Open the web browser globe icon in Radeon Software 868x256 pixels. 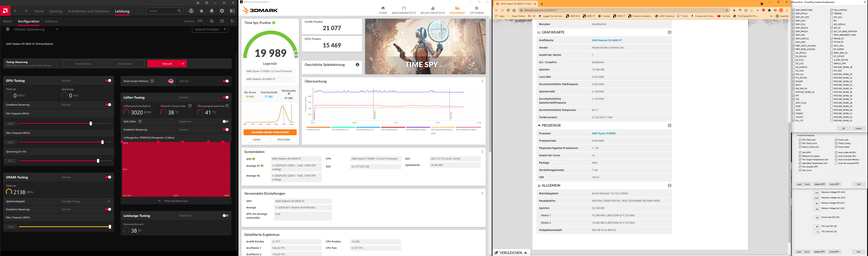coord(191,11)
